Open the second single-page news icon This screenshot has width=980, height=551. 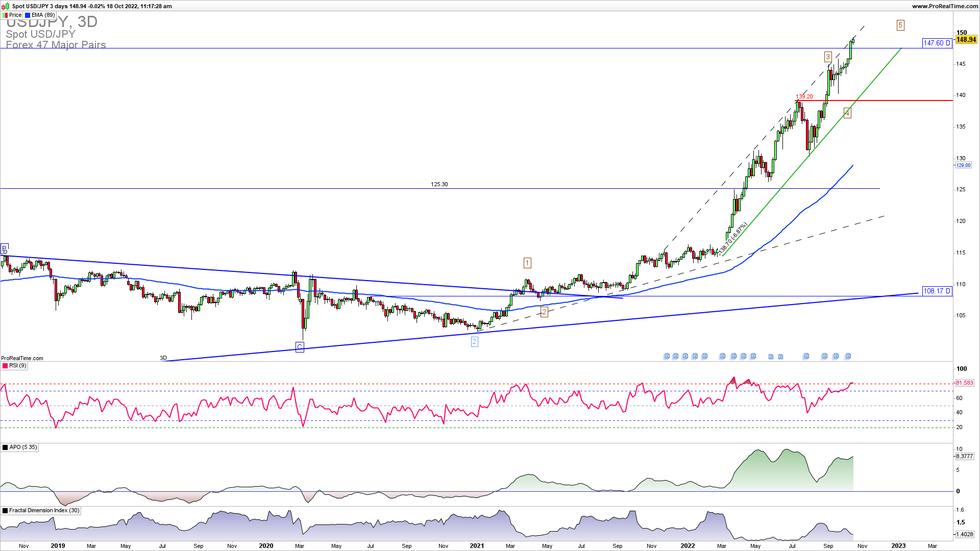click(x=780, y=357)
